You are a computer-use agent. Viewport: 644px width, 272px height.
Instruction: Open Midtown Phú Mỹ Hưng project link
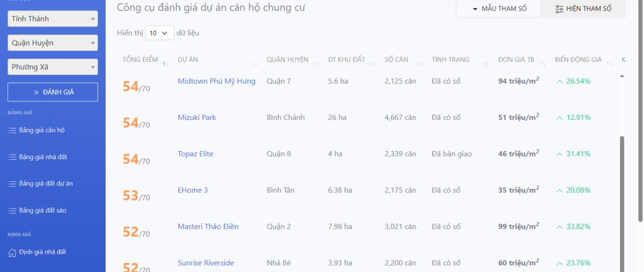pos(216,81)
